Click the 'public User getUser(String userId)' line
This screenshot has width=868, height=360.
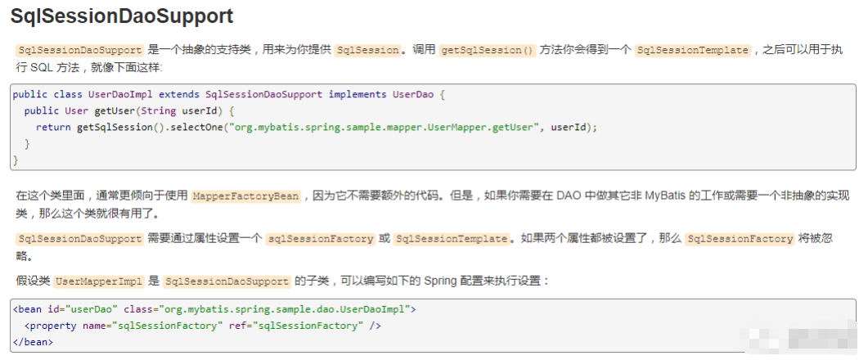[x=129, y=110]
